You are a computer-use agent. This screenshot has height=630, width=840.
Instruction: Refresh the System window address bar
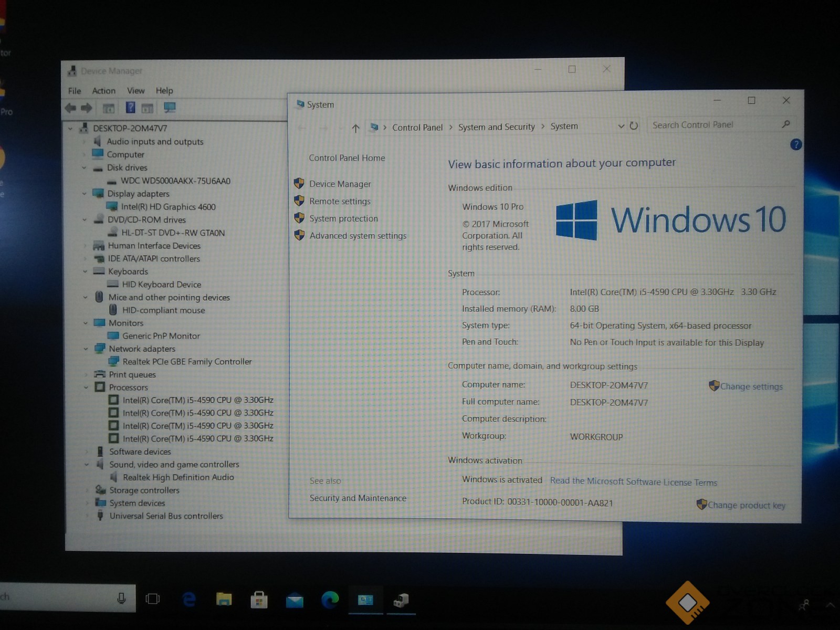(x=634, y=126)
